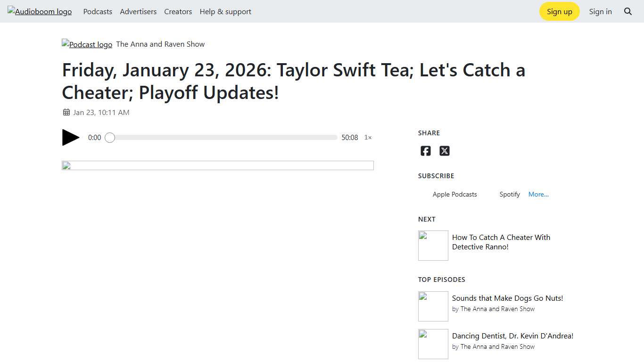
Task: Click the Sign up button
Action: (559, 11)
